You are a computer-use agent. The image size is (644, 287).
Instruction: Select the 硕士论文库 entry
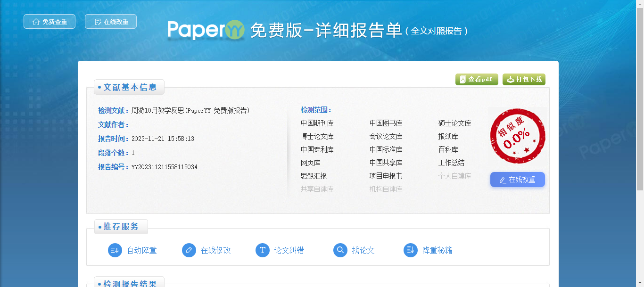(455, 123)
